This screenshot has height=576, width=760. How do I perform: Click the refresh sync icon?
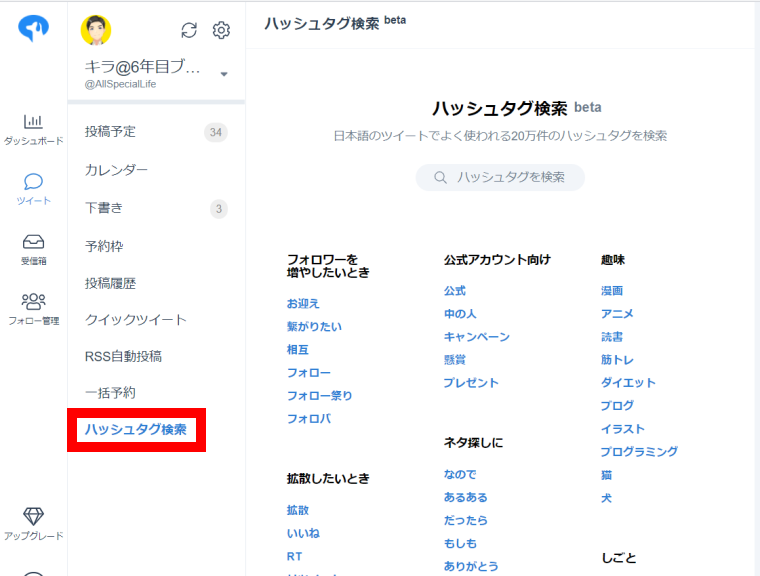tap(189, 30)
